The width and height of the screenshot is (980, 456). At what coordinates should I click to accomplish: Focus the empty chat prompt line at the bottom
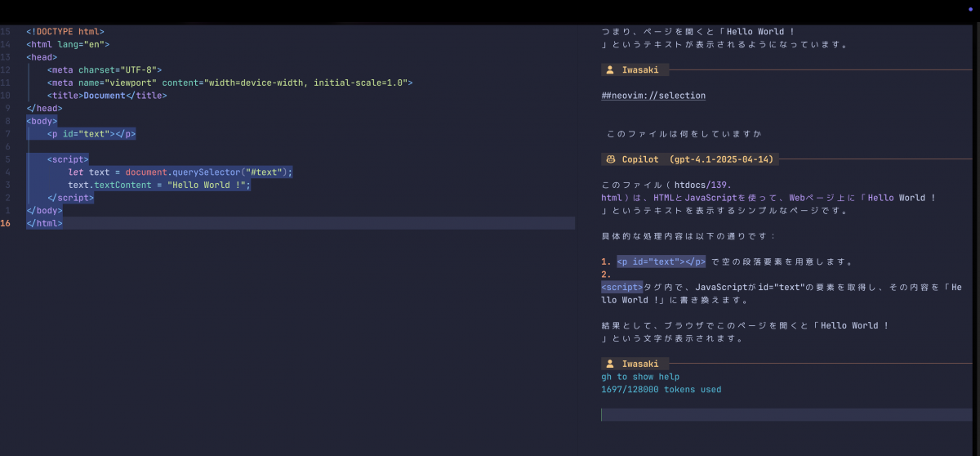tap(784, 415)
